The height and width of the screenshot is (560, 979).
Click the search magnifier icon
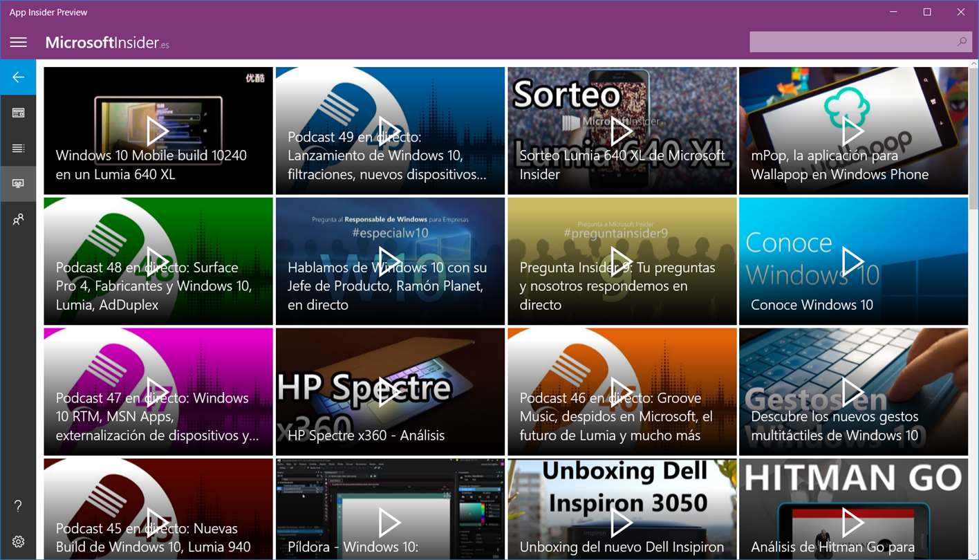point(961,42)
